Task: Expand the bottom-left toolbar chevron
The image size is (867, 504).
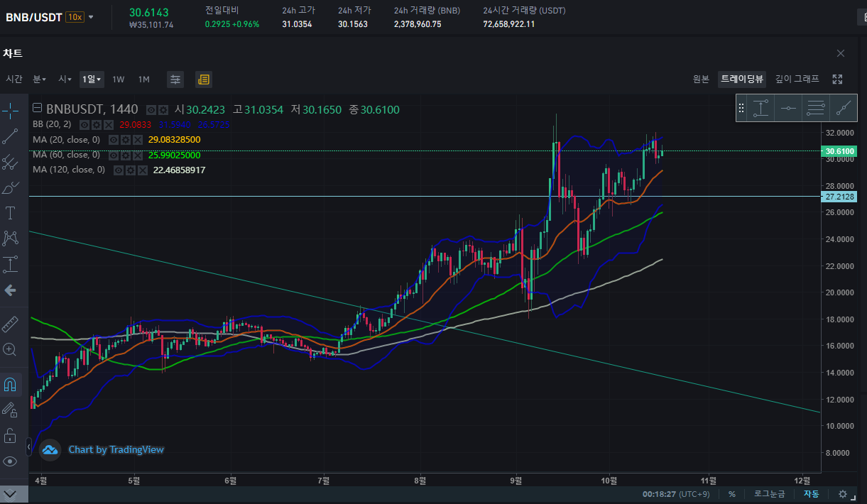Action: tap(10, 493)
